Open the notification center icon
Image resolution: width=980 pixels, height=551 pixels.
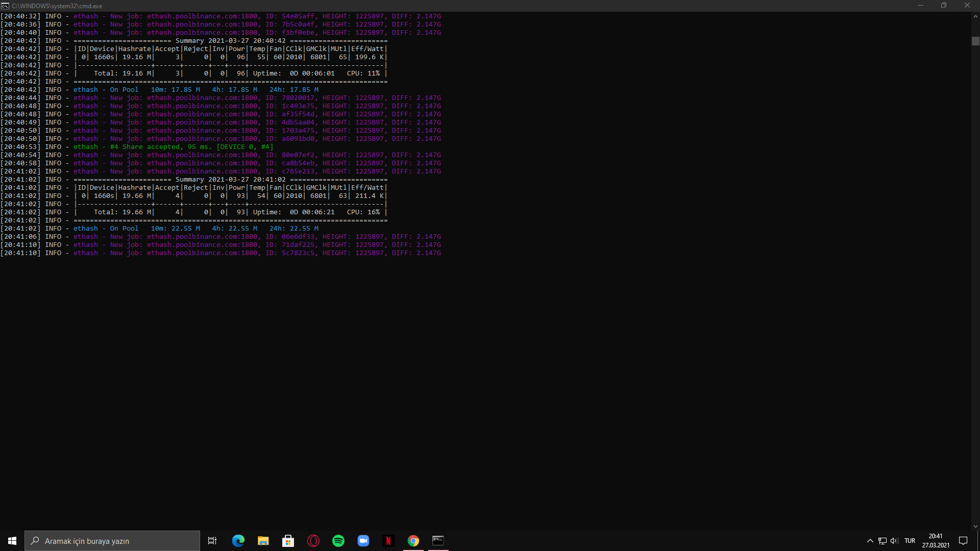point(963,541)
